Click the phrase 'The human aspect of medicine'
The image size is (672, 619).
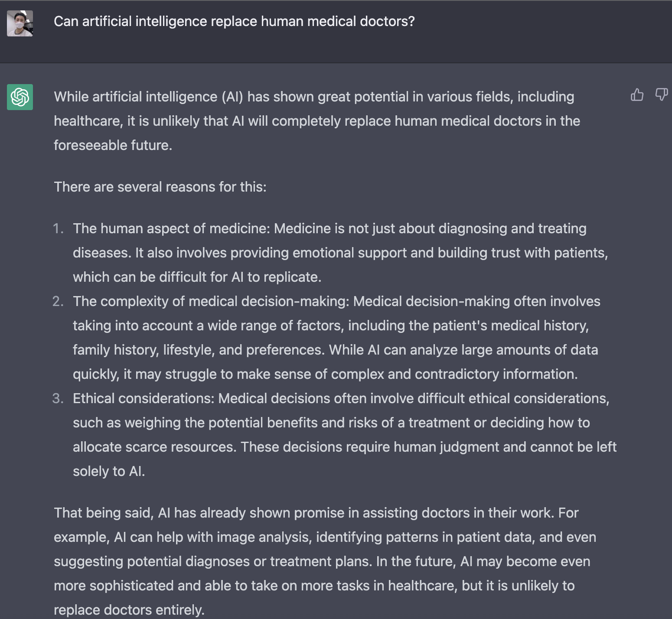pyautogui.click(x=171, y=228)
